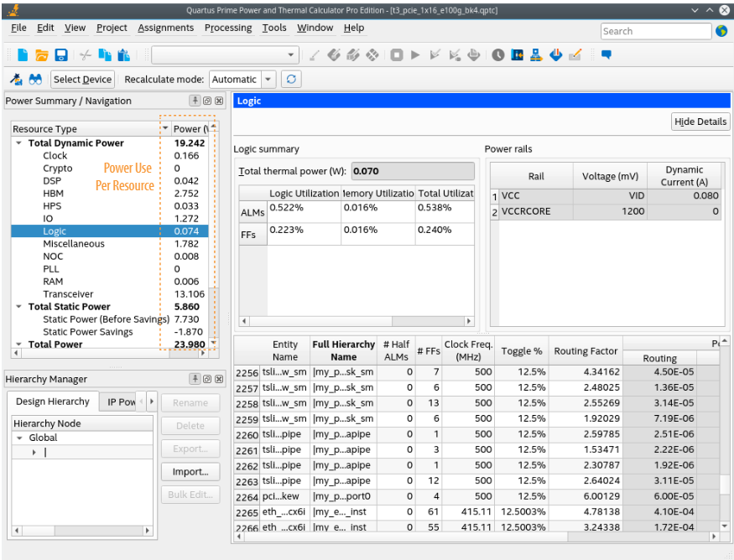Viewport: 734px width, 560px height.
Task: Click the Hide Details button
Action: [700, 122]
